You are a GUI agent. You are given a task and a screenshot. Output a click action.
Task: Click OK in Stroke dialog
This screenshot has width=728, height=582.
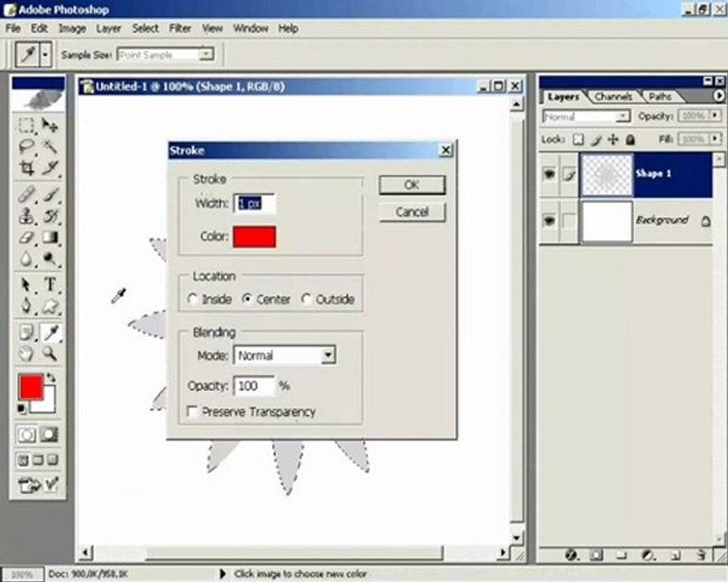click(x=412, y=185)
